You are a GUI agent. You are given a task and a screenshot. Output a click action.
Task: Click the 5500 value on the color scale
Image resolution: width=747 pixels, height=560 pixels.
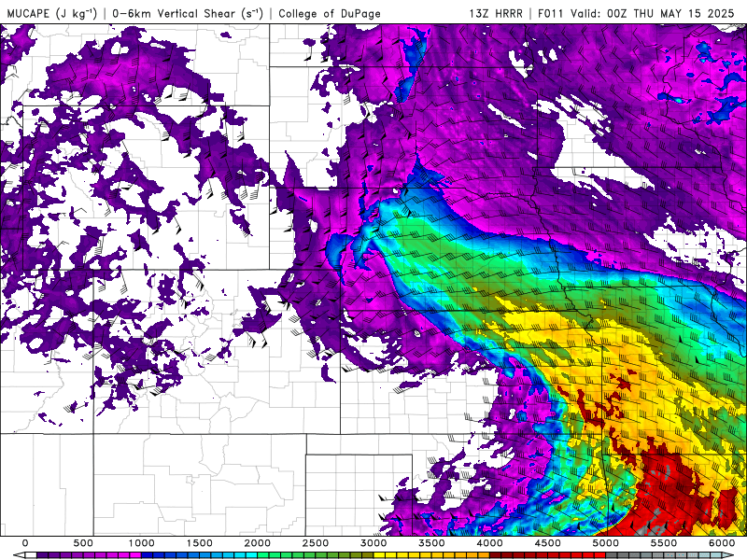click(664, 543)
